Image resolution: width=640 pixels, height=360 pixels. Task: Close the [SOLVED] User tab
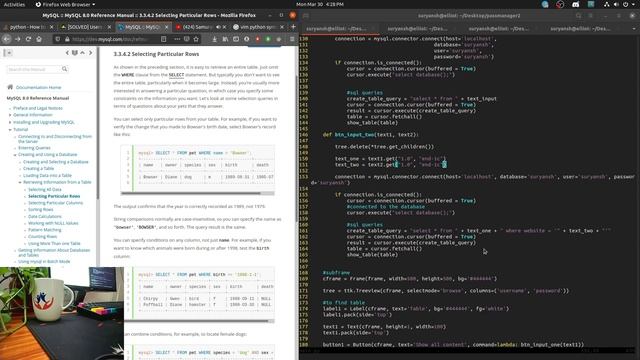click(x=109, y=27)
